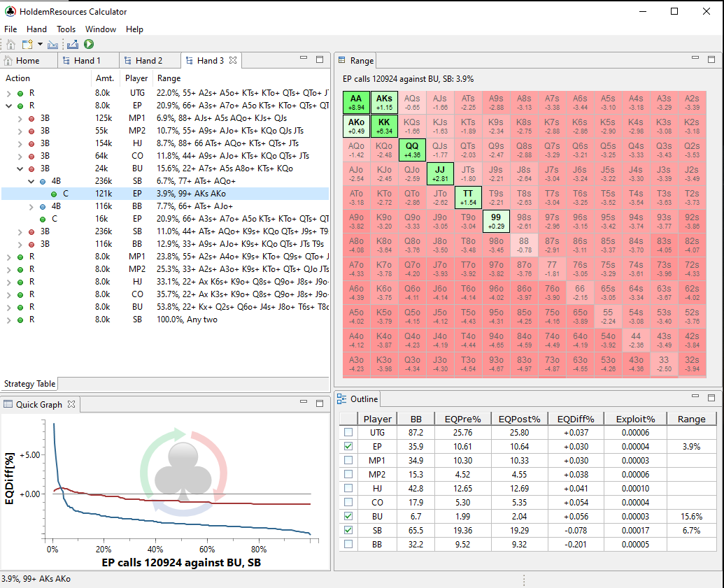Select the Strategy Table tab
This screenshot has width=724, height=588.
tap(29, 384)
